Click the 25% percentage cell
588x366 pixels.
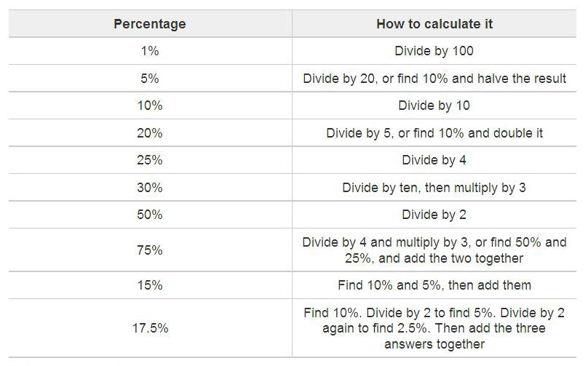150,160
